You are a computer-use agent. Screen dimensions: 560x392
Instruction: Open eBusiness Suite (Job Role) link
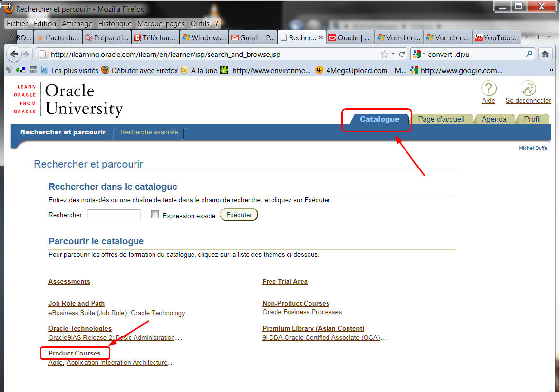tap(88, 313)
